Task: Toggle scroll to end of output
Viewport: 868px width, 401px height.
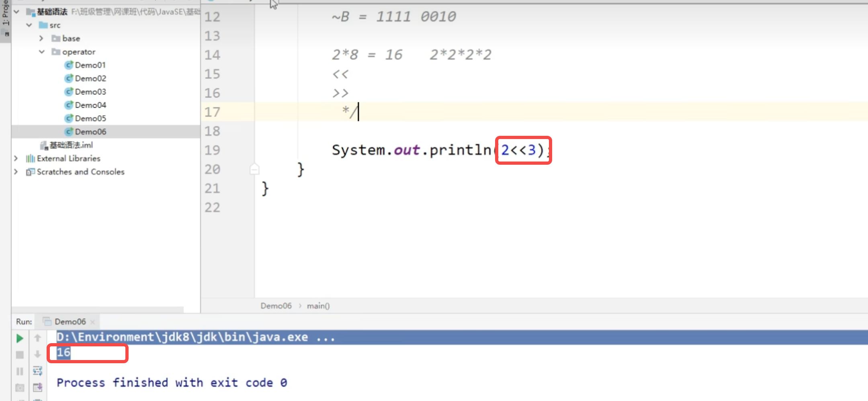Action: [x=37, y=387]
